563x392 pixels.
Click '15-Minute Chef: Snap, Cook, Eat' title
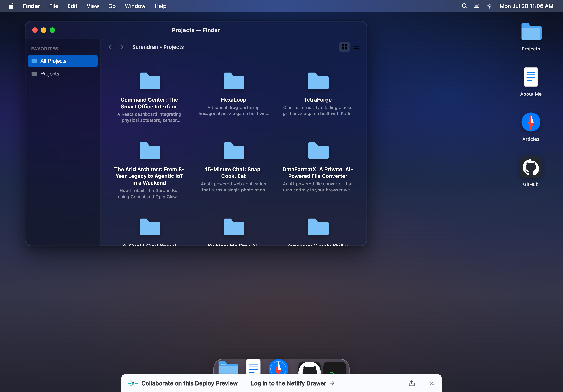click(234, 173)
